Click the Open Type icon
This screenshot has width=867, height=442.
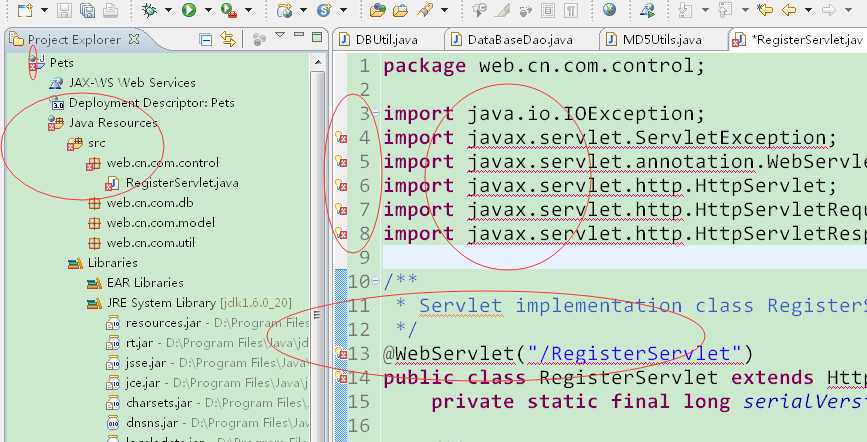(377, 9)
